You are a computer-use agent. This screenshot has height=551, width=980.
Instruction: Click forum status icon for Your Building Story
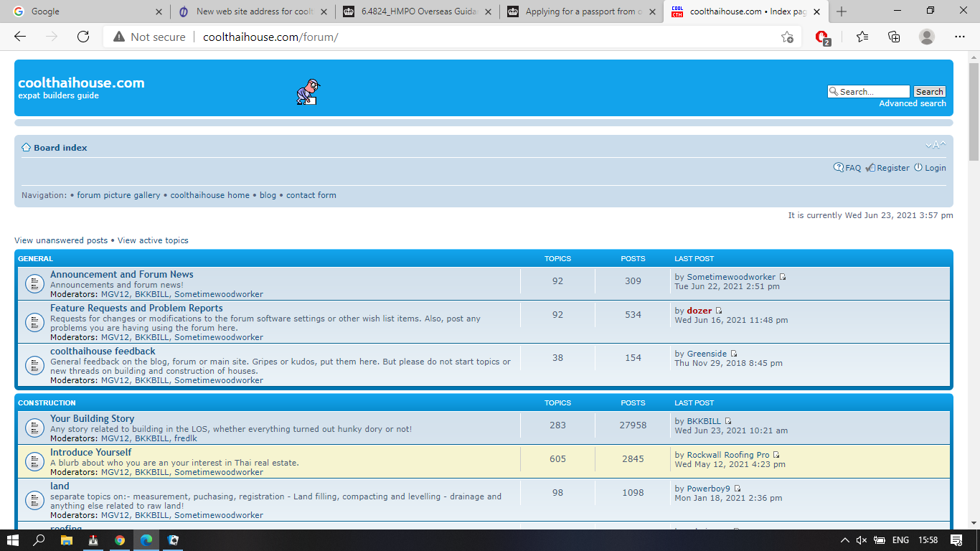coord(34,428)
